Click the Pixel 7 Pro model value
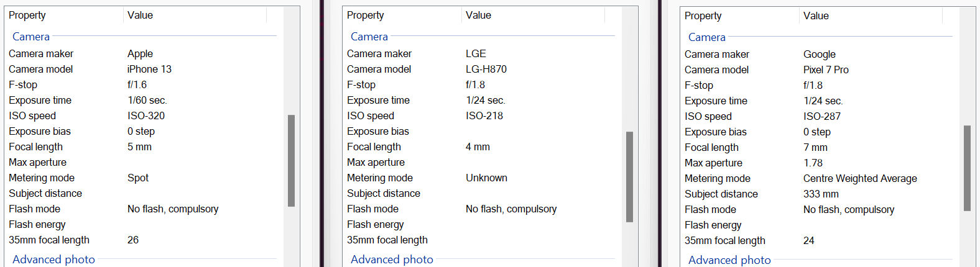Screen dimensions: 980x267 pos(826,70)
